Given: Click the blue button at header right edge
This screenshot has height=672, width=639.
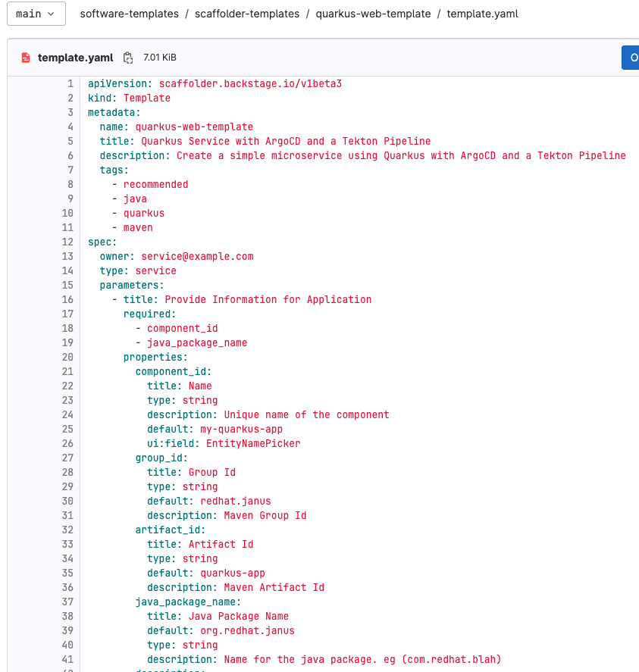Looking at the screenshot, I should 630,58.
